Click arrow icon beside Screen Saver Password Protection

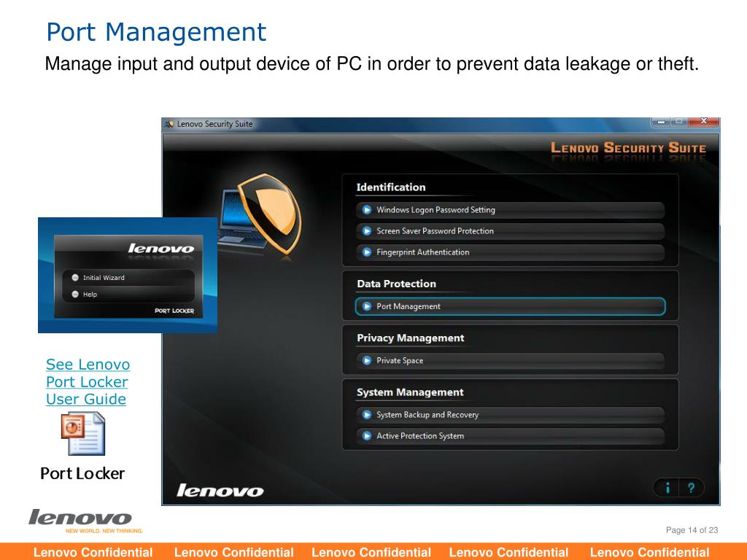pyautogui.click(x=367, y=231)
